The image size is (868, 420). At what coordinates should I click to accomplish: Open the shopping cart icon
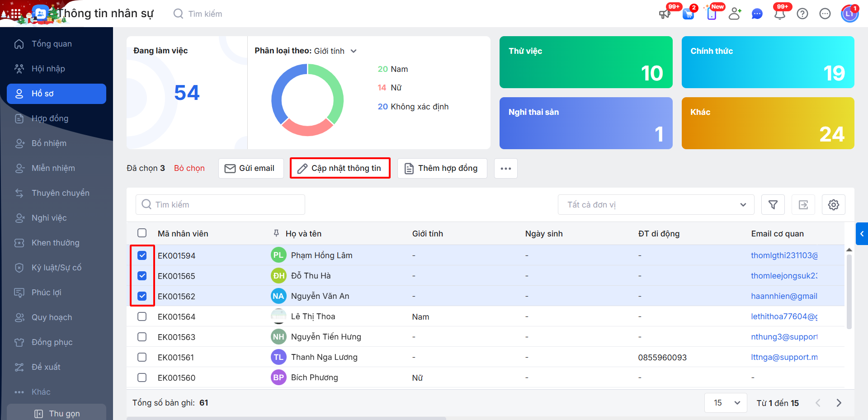688,14
